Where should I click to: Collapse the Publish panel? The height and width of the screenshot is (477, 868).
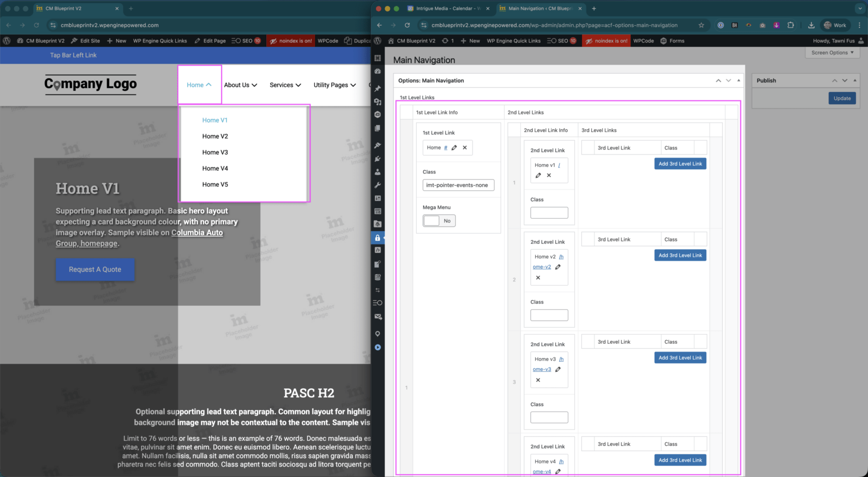[855, 80]
